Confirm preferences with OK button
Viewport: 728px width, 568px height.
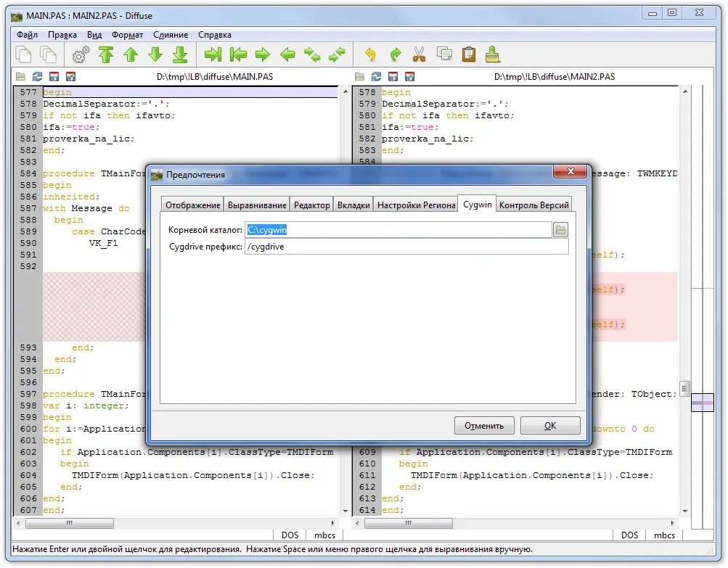tap(550, 426)
